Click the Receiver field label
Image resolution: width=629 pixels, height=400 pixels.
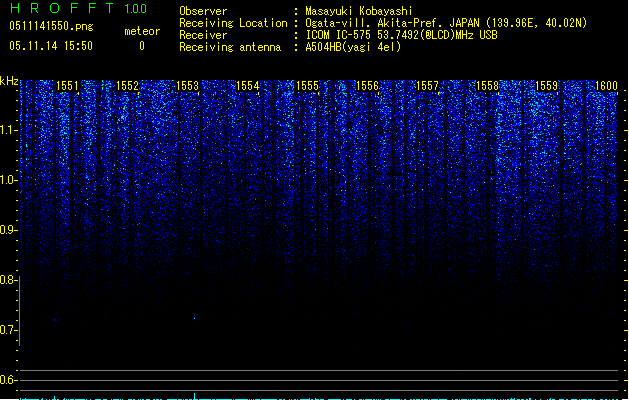(203, 35)
